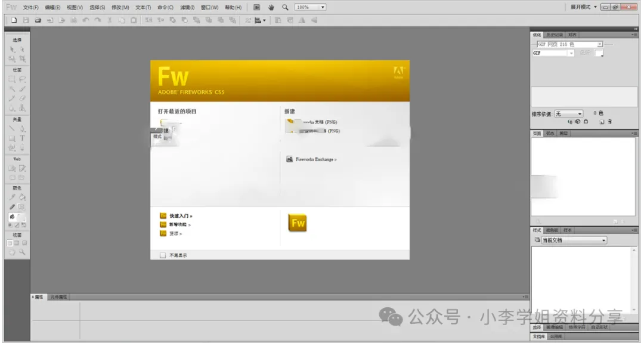
Task: Select the Rectangle shape tool
Action: (x=12, y=138)
